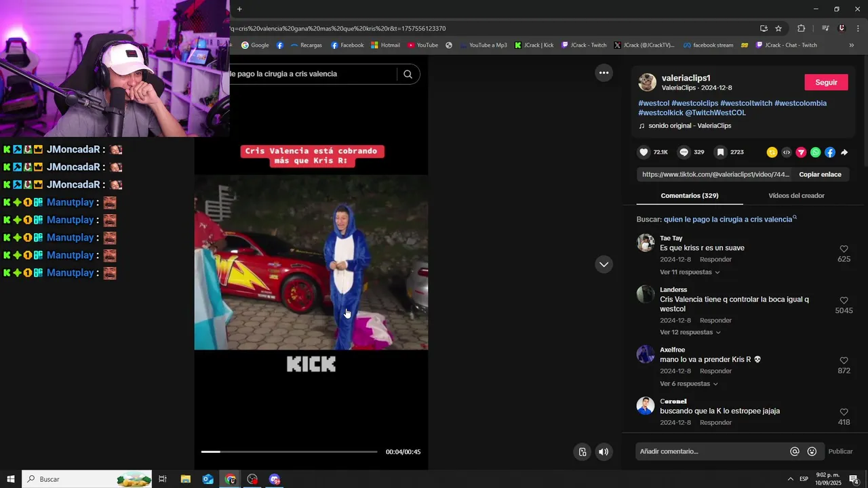Click the taskbar Buscar search box

87,479
